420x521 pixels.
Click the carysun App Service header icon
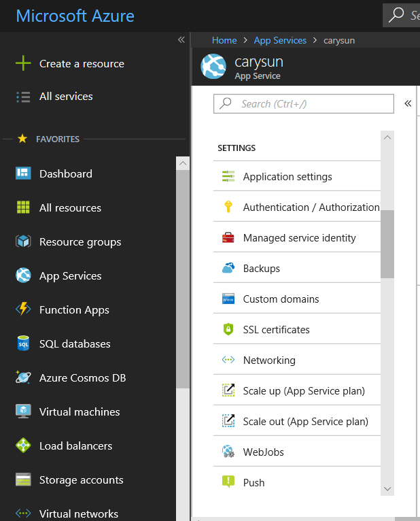(x=213, y=66)
